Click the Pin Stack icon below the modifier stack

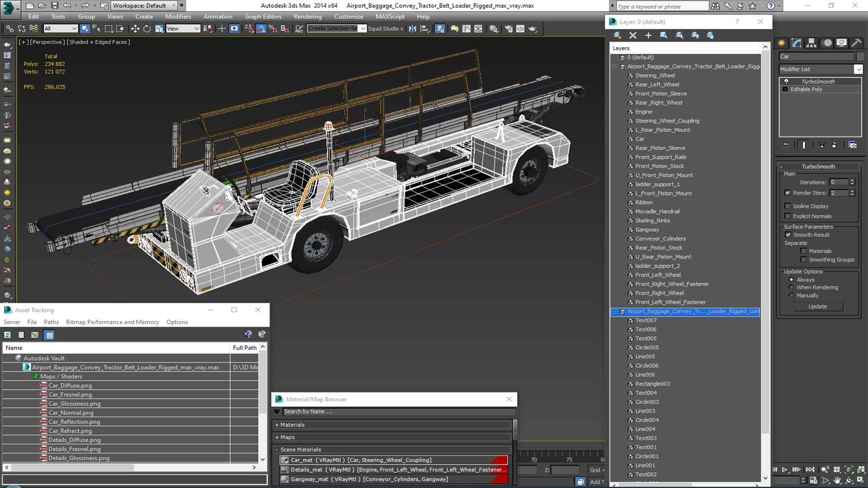(786, 145)
